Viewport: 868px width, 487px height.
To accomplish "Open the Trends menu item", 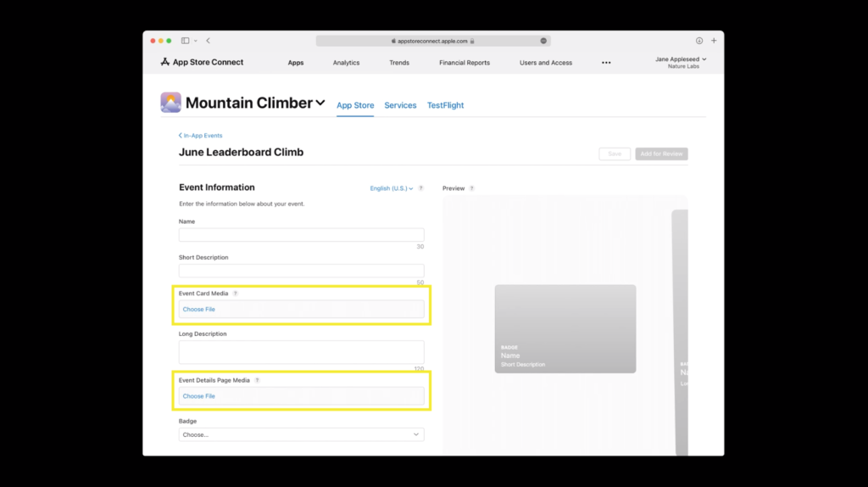I will click(399, 63).
